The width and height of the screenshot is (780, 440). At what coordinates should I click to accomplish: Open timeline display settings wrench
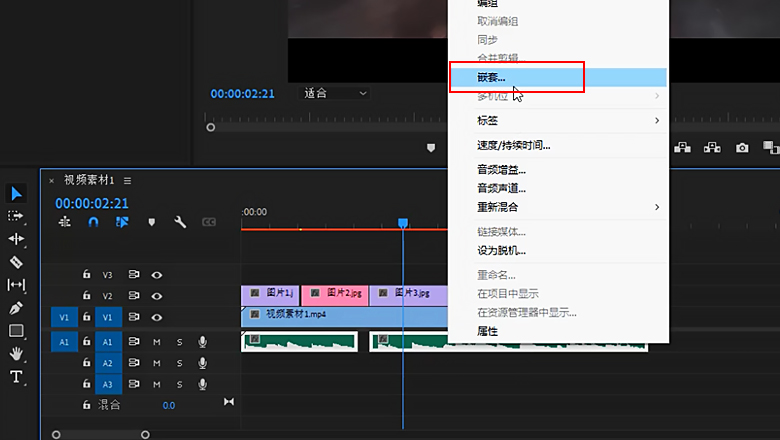click(x=180, y=222)
